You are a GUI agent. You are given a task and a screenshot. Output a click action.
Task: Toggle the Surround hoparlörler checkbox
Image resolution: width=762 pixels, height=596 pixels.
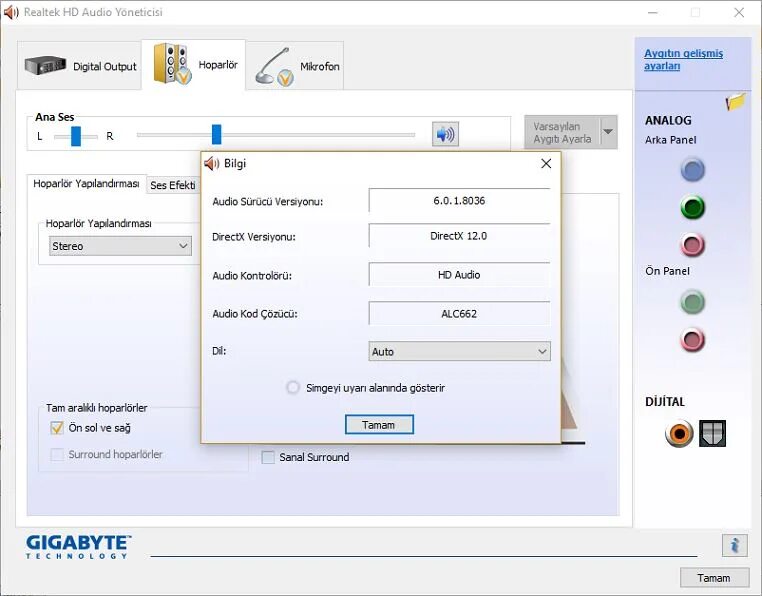click(x=57, y=455)
